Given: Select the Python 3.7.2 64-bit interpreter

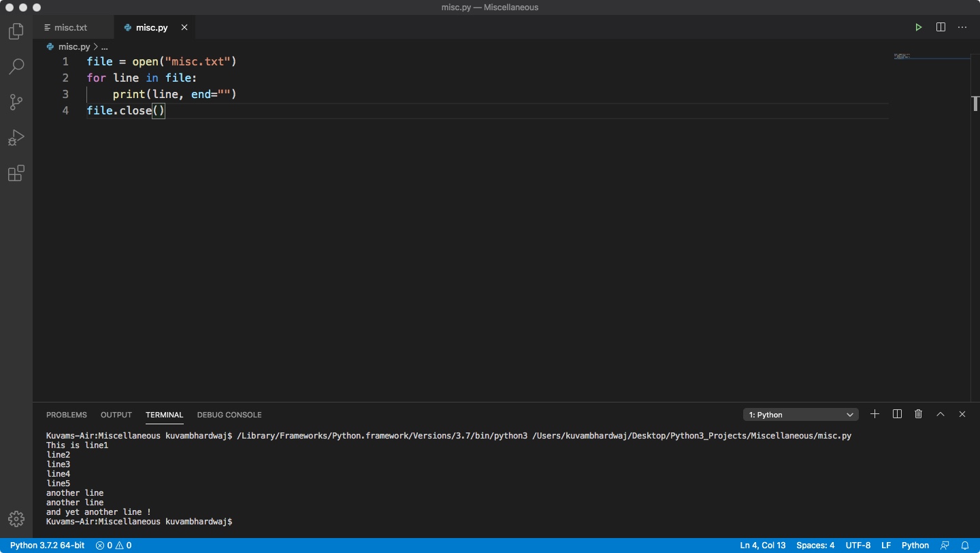Looking at the screenshot, I should click(x=48, y=545).
